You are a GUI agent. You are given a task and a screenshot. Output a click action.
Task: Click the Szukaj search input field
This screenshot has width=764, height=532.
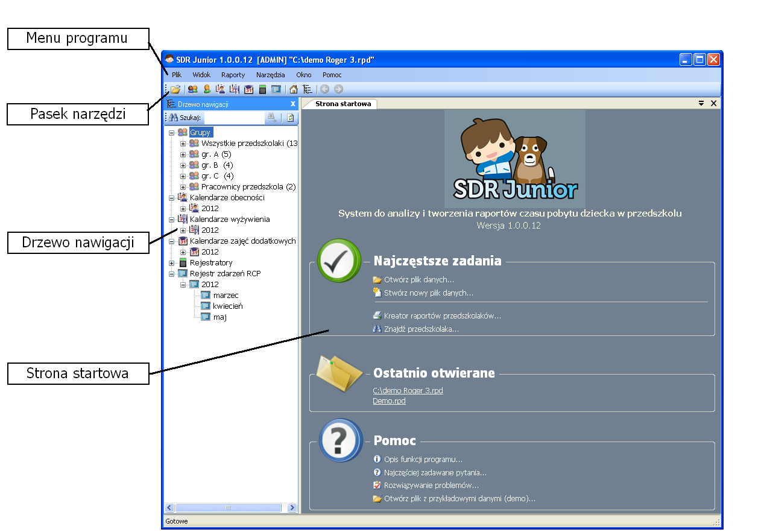[234, 118]
